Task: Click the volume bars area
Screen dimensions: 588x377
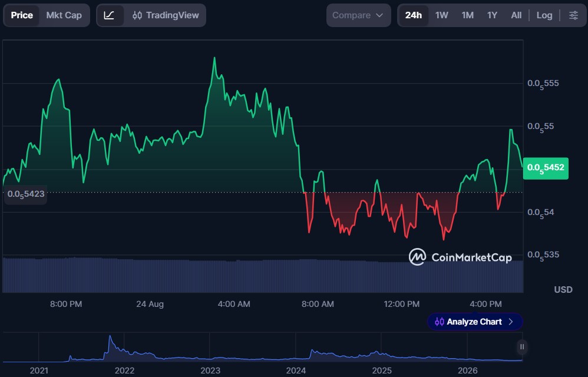Action: click(263, 276)
